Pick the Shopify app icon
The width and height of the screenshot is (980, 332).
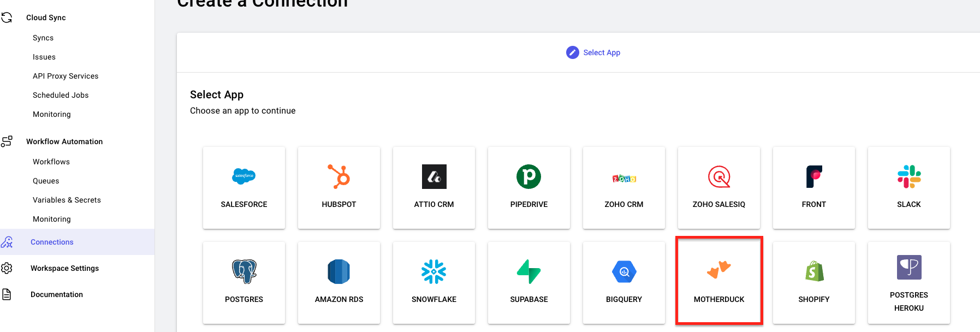click(813, 271)
